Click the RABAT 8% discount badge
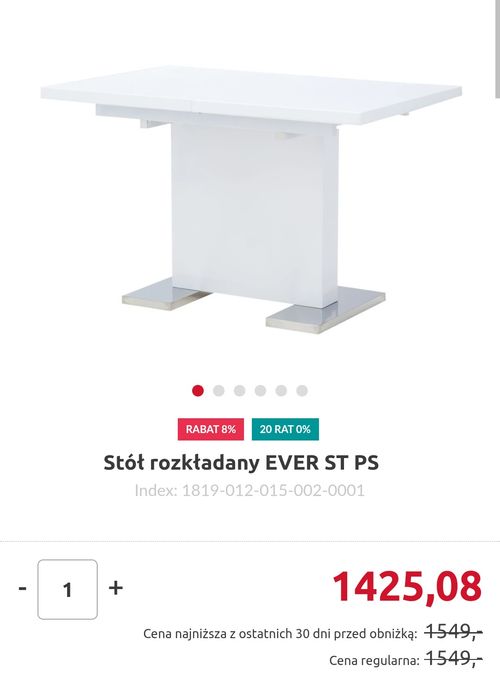Image resolution: width=500 pixels, height=699 pixels. point(211,429)
